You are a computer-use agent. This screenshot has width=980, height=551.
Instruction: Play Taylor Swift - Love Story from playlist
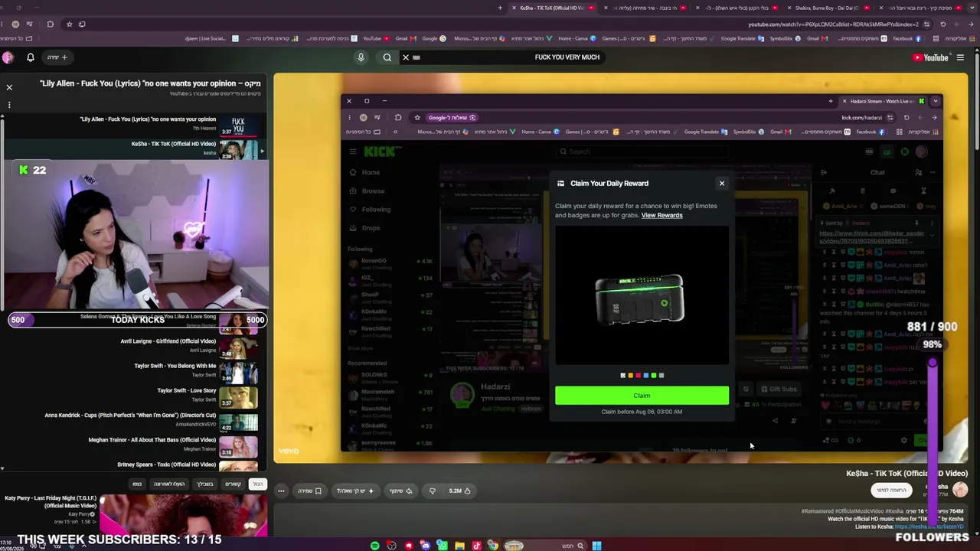[136, 396]
